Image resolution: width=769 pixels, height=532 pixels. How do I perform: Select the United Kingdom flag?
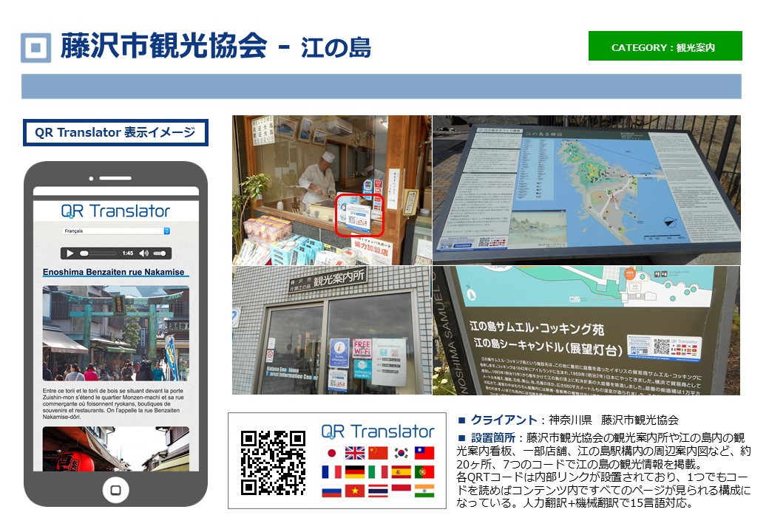pyautogui.click(x=355, y=453)
